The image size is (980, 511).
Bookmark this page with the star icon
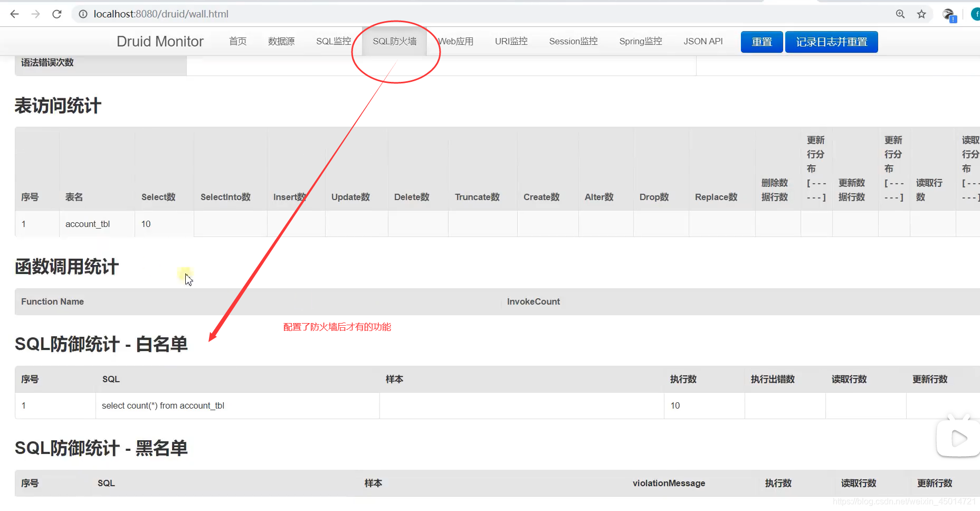click(x=921, y=14)
